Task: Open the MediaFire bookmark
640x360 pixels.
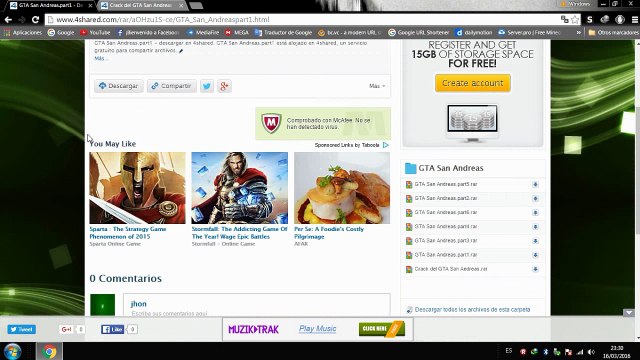Action: pos(203,32)
